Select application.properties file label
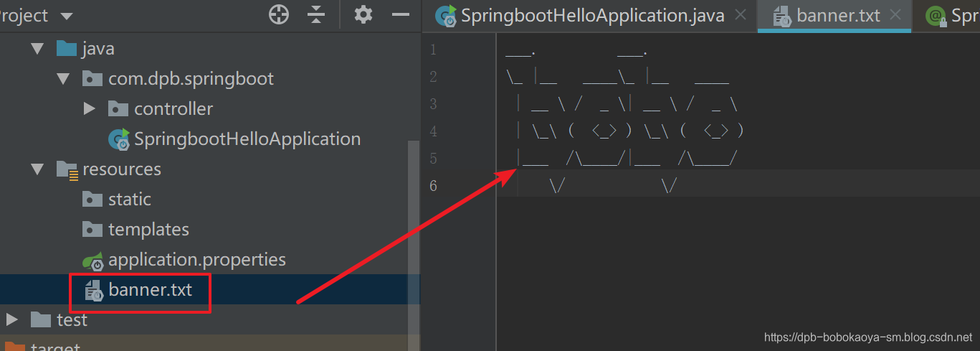980x351 pixels. click(197, 259)
